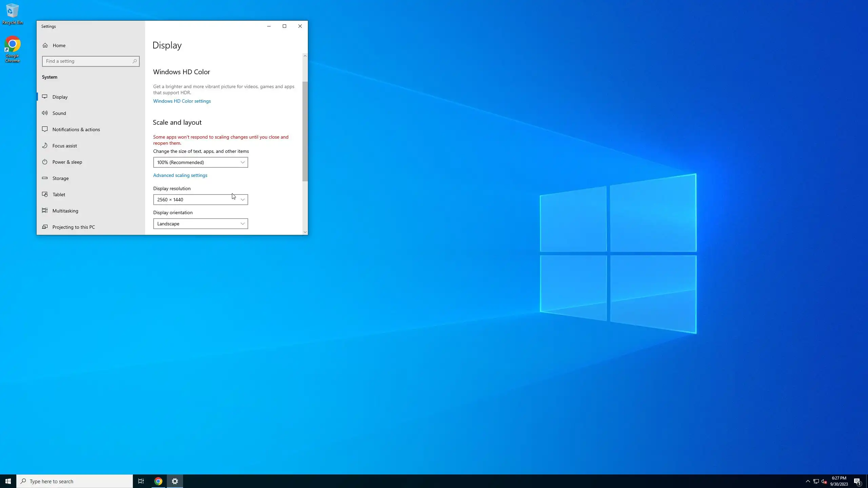Click the Find a setting search box

click(x=88, y=61)
